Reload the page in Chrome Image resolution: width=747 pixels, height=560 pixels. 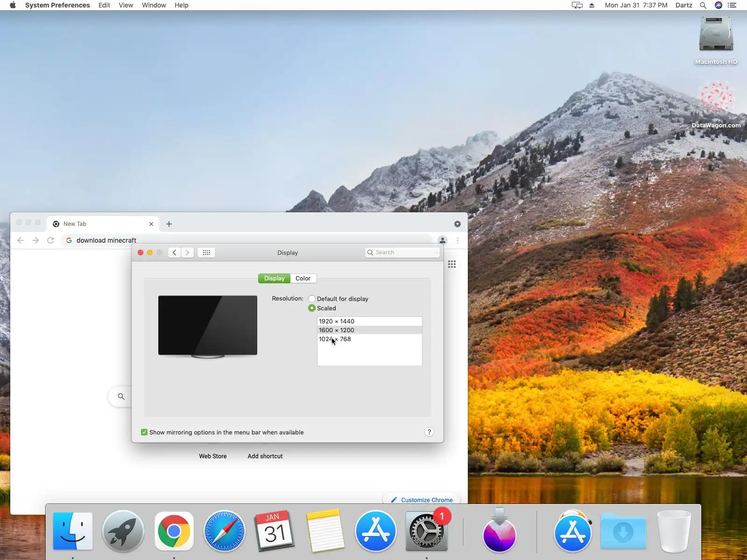tap(50, 240)
